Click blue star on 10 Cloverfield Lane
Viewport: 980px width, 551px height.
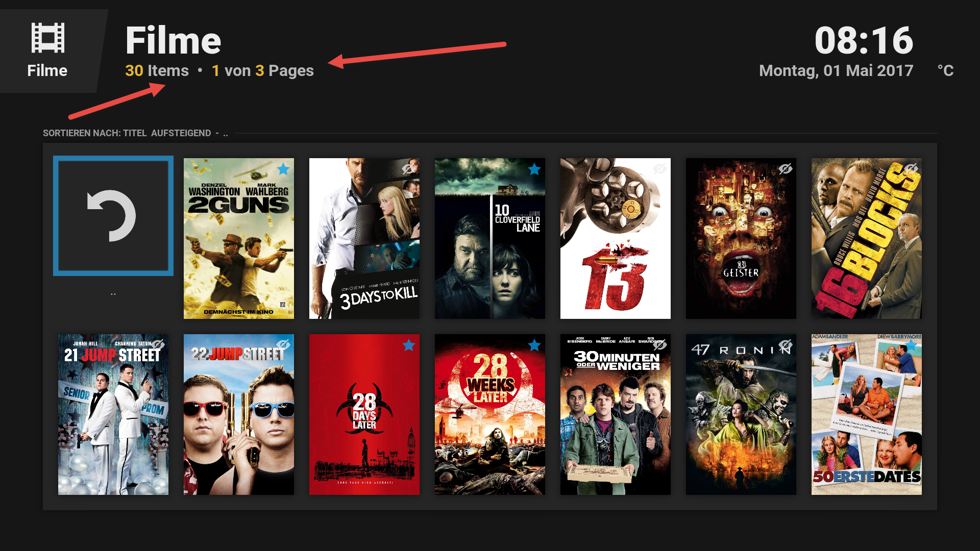click(534, 169)
